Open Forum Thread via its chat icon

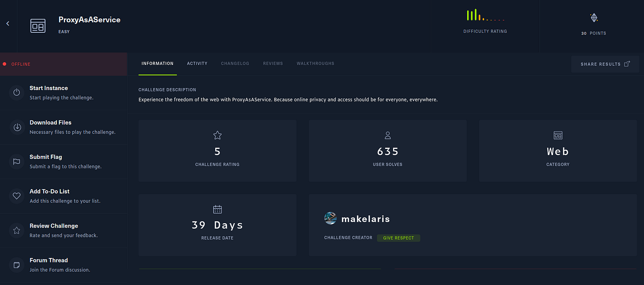17,265
